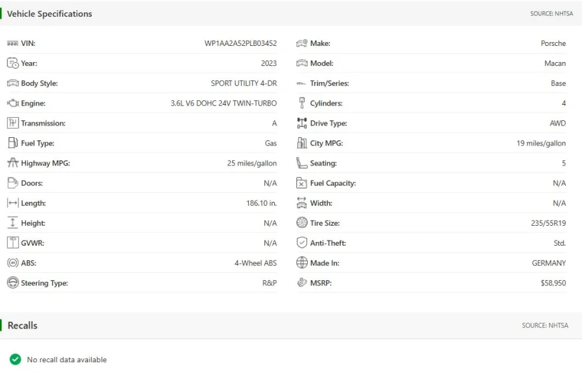
Task: Click the Transmission gearshift icon
Action: [x=13, y=123]
